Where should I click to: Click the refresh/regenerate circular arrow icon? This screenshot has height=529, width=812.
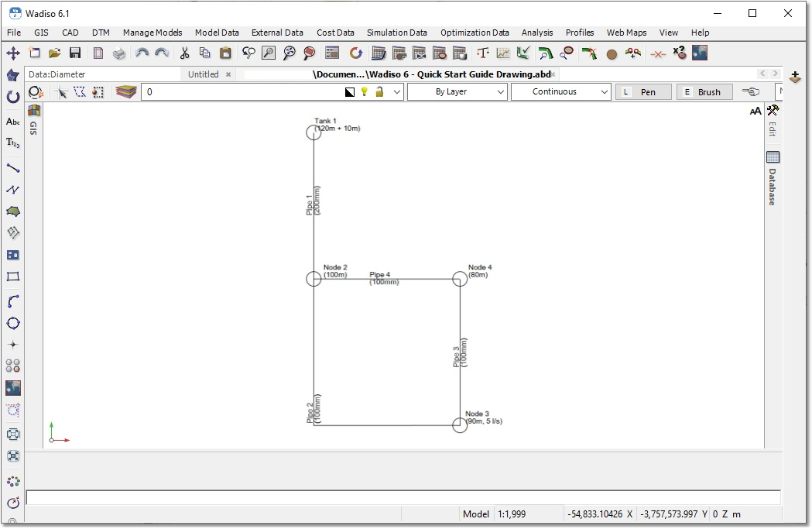tap(356, 53)
